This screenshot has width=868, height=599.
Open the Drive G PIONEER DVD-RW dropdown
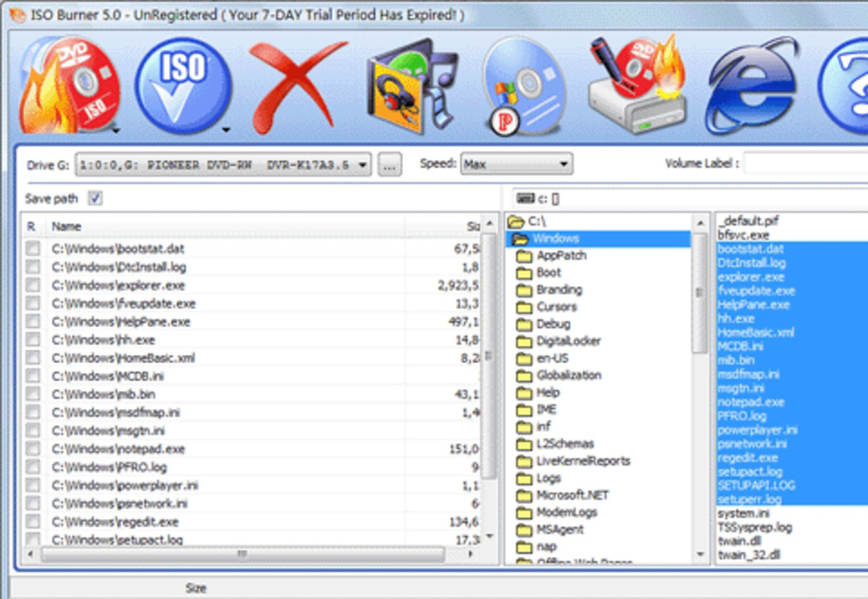pyautogui.click(x=223, y=165)
